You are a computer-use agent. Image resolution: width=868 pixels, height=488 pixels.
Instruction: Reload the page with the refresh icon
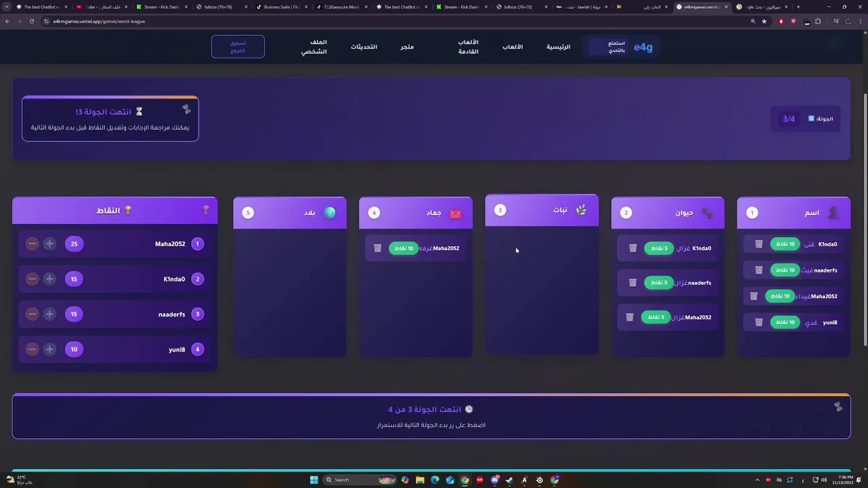pos(32,21)
